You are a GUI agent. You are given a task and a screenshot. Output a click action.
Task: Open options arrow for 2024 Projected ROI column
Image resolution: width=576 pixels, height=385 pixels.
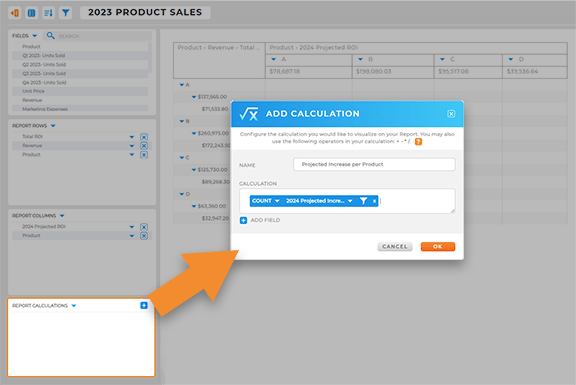(132, 227)
